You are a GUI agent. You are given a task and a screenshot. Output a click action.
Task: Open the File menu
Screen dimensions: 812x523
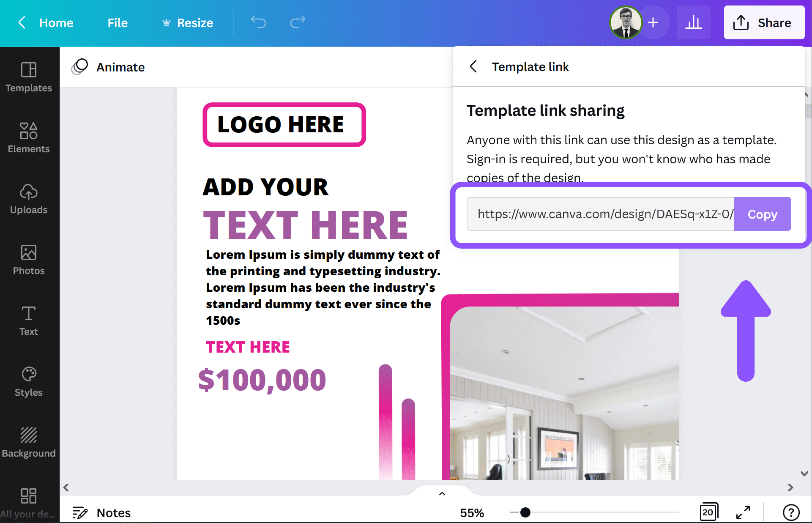(117, 22)
